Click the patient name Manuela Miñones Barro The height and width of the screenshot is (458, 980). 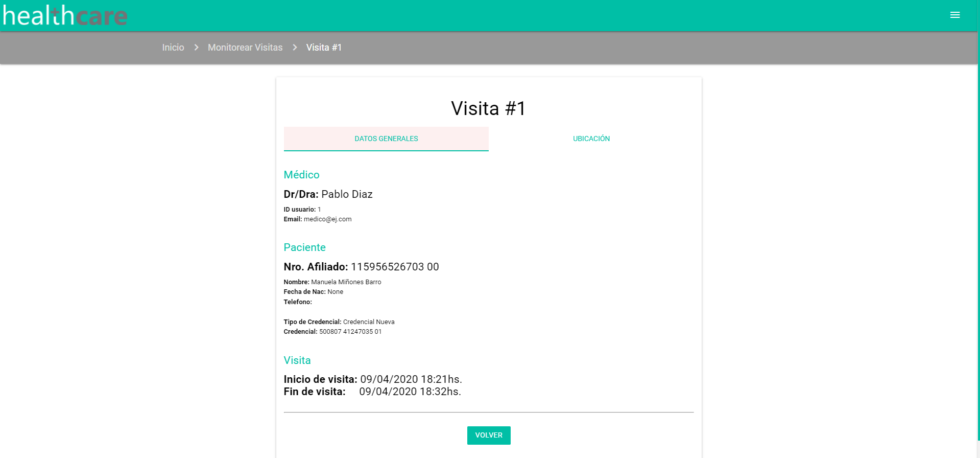click(x=346, y=282)
